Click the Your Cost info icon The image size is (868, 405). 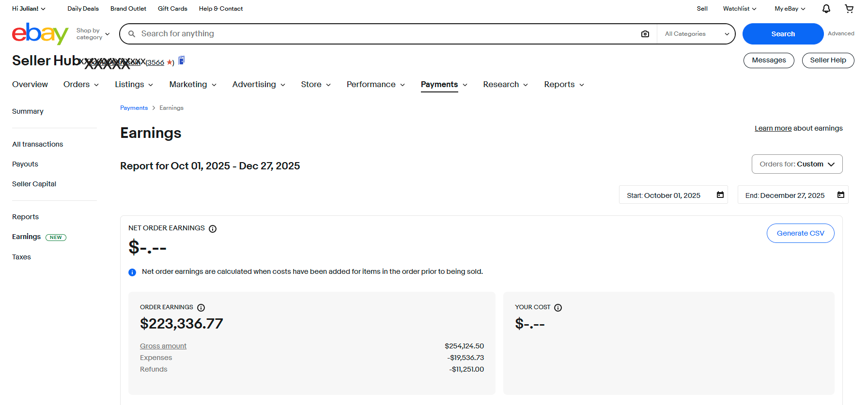tap(558, 308)
